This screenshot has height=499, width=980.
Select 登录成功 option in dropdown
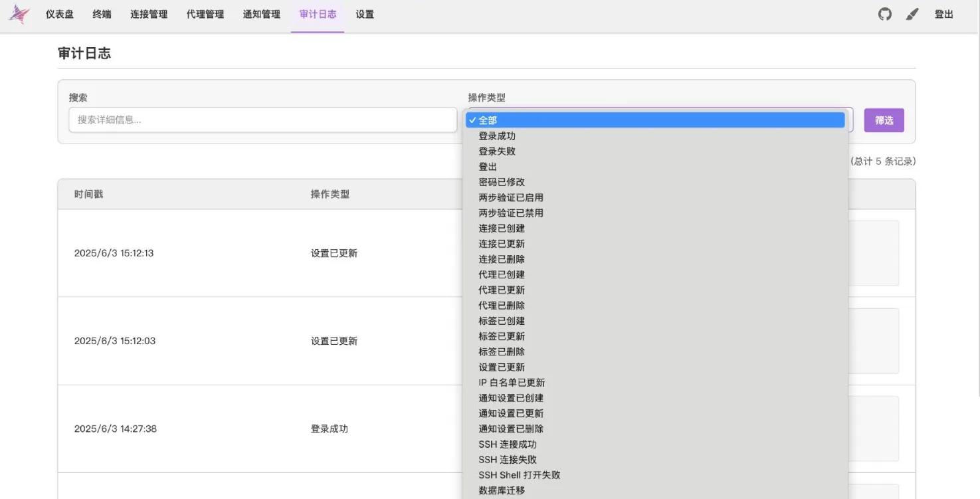[x=654, y=136]
